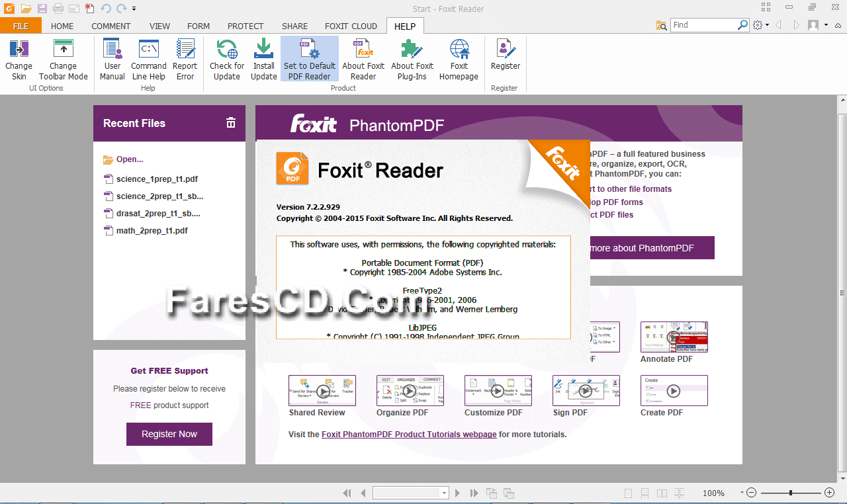Switch to the FORM tab

pos(199,26)
